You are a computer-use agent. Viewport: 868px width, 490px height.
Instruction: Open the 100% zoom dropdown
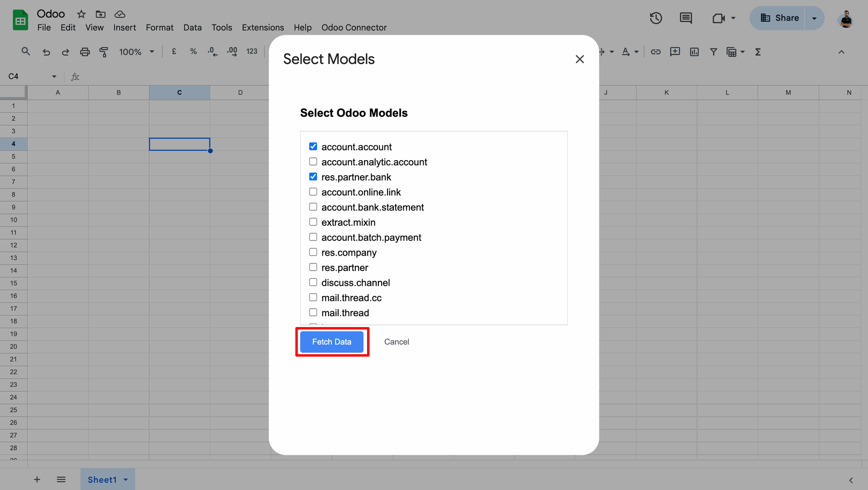[137, 52]
